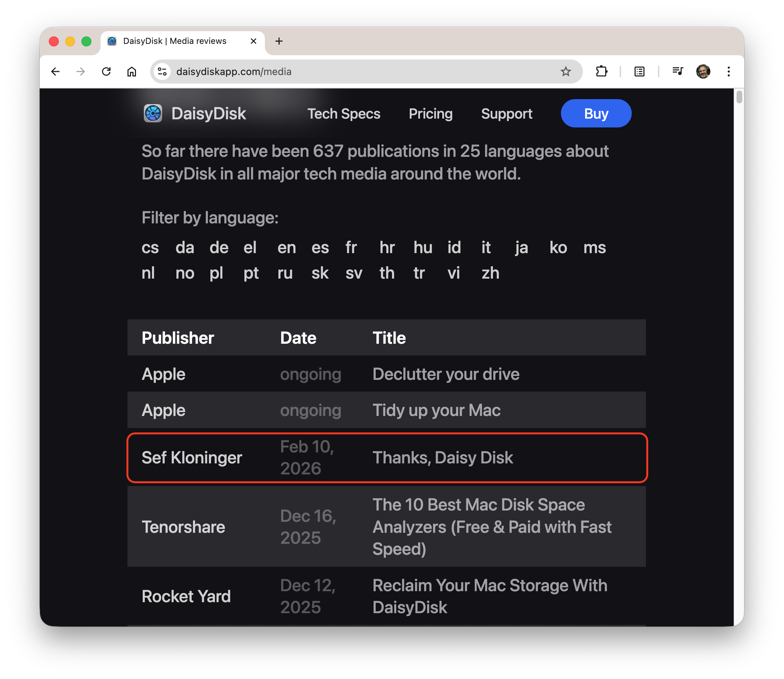This screenshot has width=784, height=679.
Task: Reload the page with refresh icon
Action: pos(107,72)
